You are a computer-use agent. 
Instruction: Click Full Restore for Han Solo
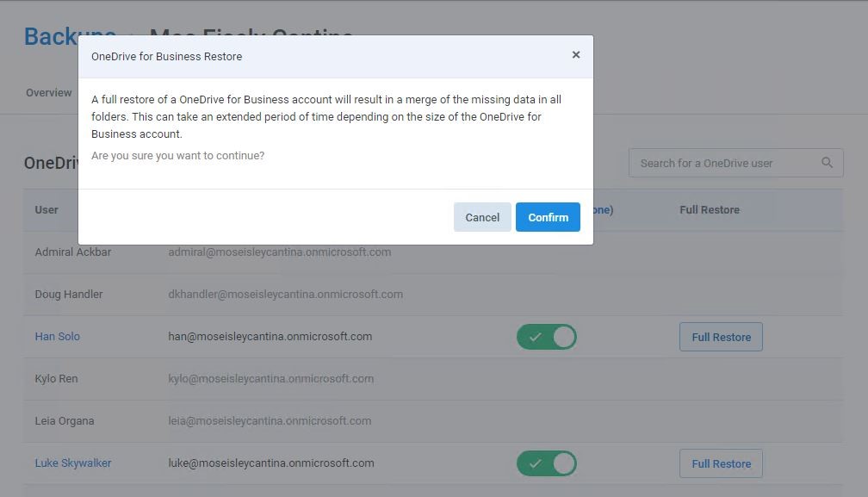coord(721,337)
